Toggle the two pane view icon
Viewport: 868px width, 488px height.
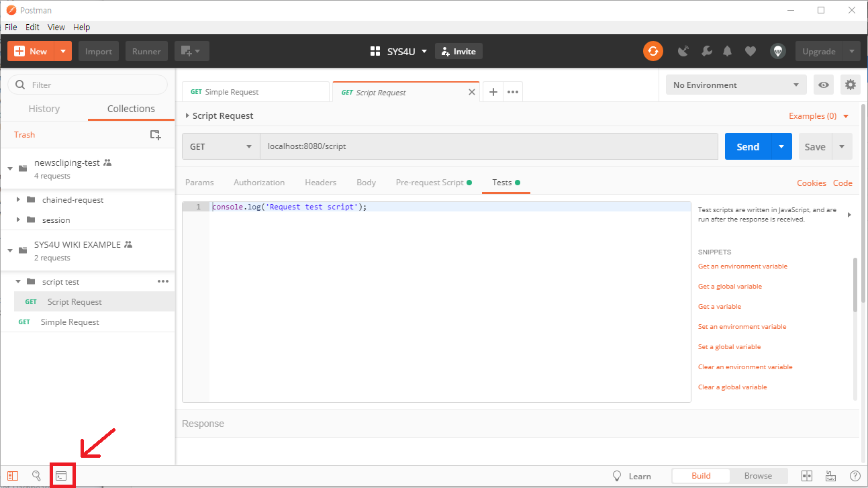pos(807,476)
